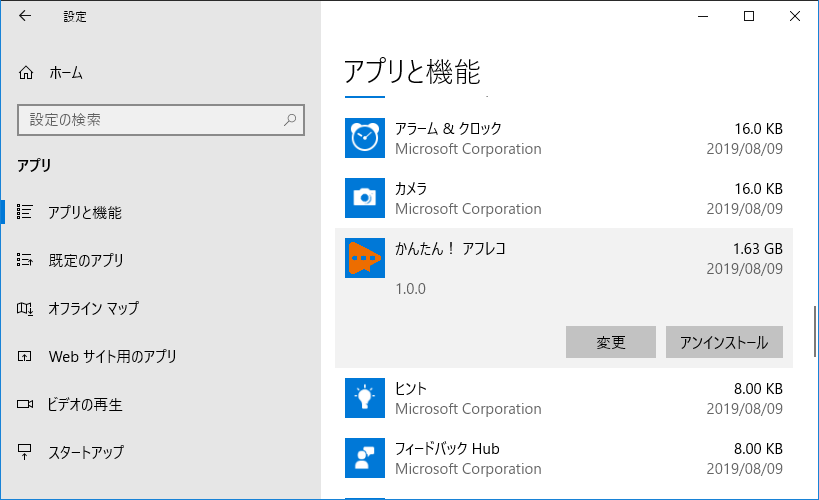Click the アプリと機能 page heading
Screen dimensions: 819x500
[x=412, y=72]
